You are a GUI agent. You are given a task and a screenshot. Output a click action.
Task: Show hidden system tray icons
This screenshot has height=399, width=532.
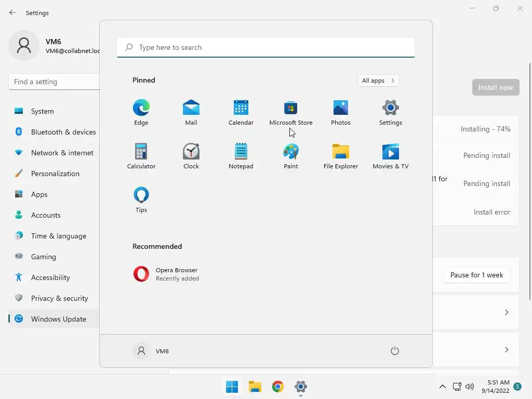pyautogui.click(x=443, y=387)
